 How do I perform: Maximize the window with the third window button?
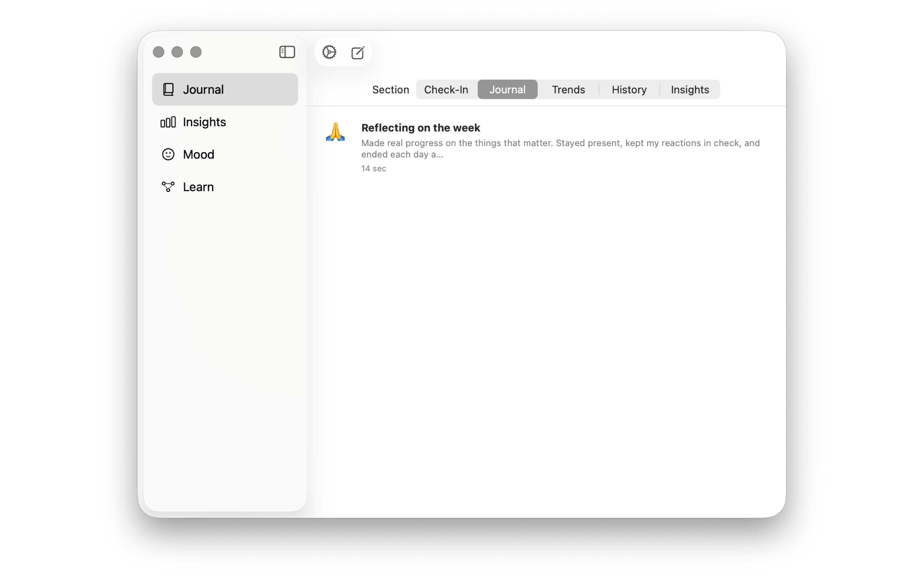(196, 52)
